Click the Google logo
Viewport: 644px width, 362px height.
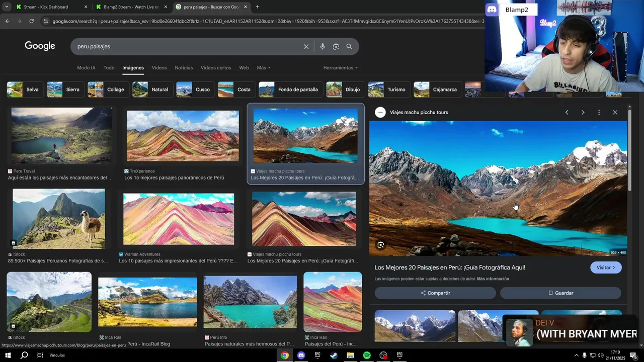[40, 46]
